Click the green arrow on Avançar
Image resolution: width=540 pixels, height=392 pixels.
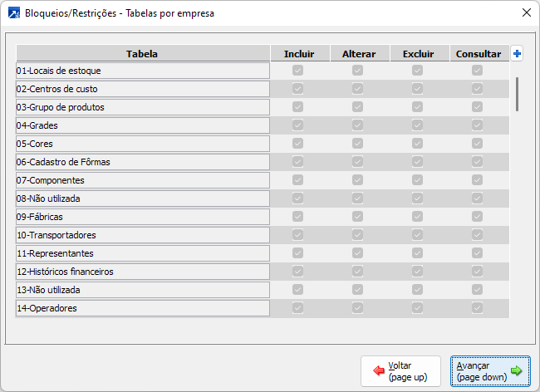point(516,371)
